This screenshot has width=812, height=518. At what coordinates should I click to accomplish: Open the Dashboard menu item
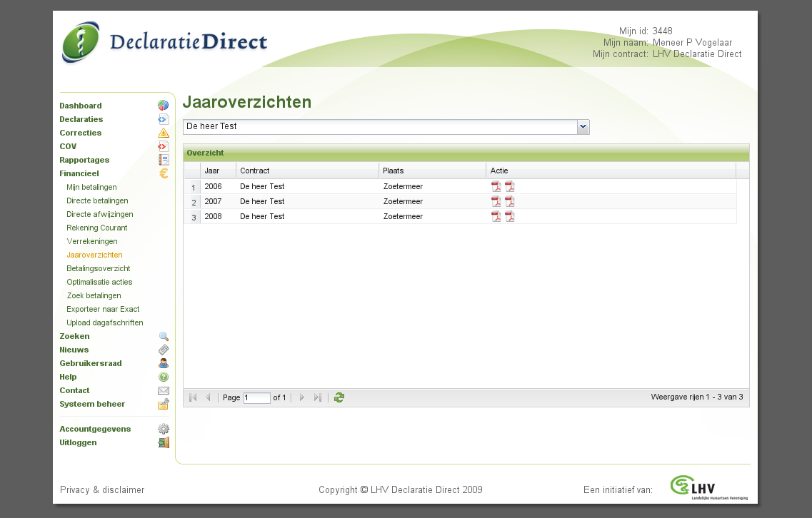(x=80, y=106)
